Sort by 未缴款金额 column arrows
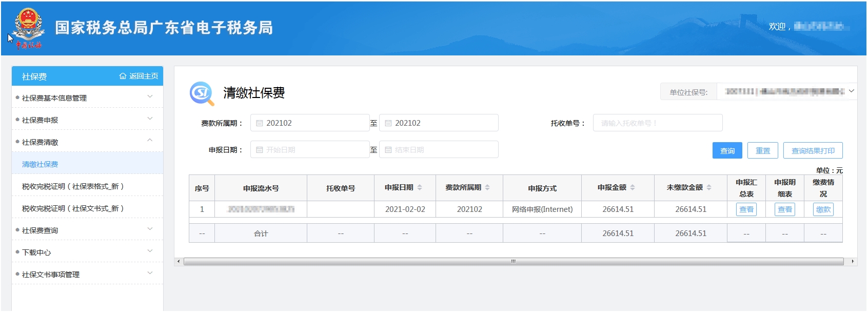 (x=709, y=188)
